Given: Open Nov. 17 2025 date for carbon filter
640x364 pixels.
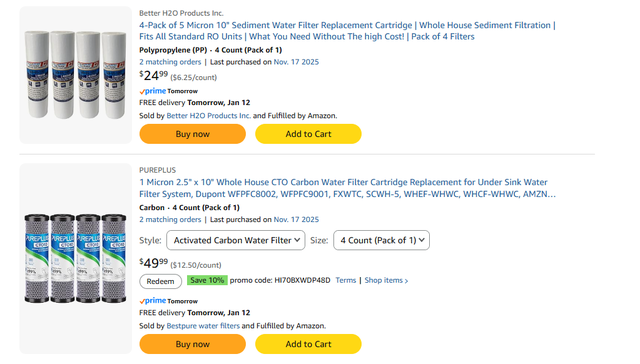Looking at the screenshot, I should (296, 220).
